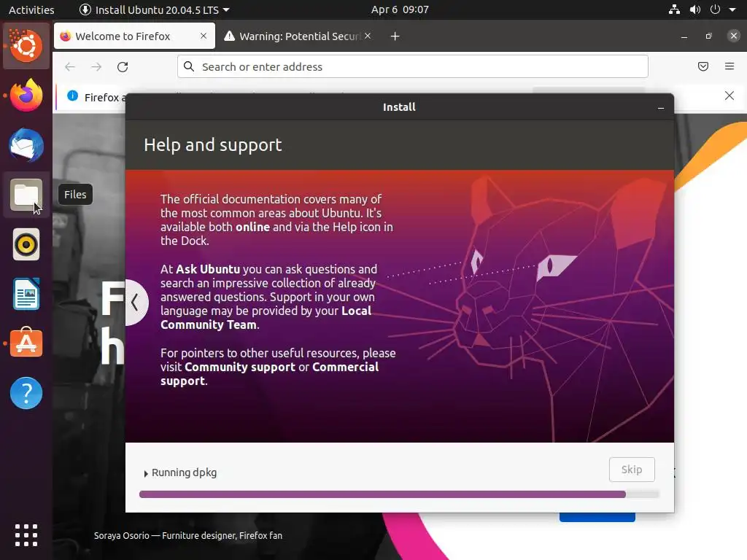747x560 pixels.
Task: Click the search magnifier icon in address bar
Action: pos(189,66)
